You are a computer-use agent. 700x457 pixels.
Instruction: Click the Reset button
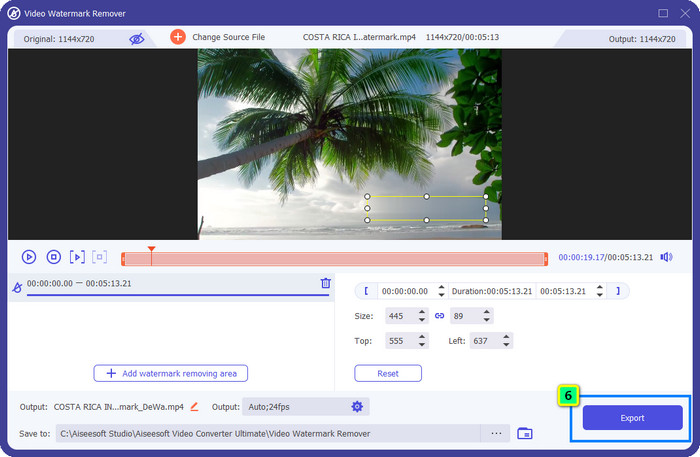coord(388,373)
